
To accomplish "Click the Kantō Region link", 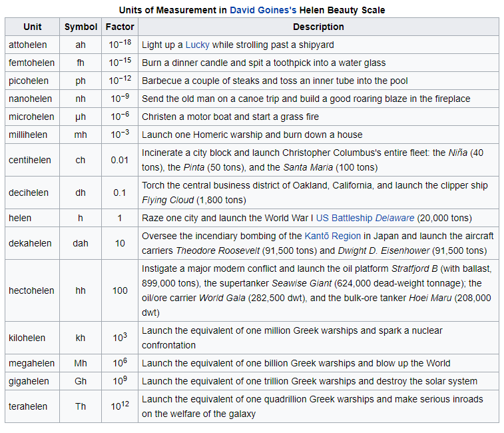I will click(x=332, y=236).
